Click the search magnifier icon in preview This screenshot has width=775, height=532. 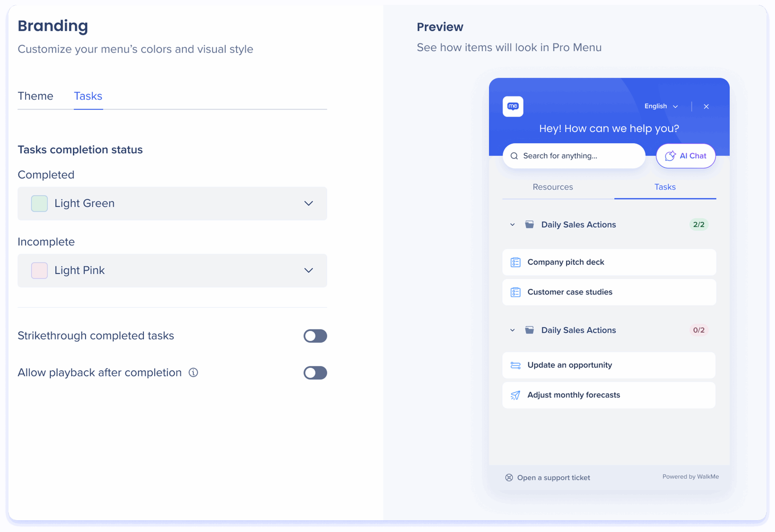[514, 156]
